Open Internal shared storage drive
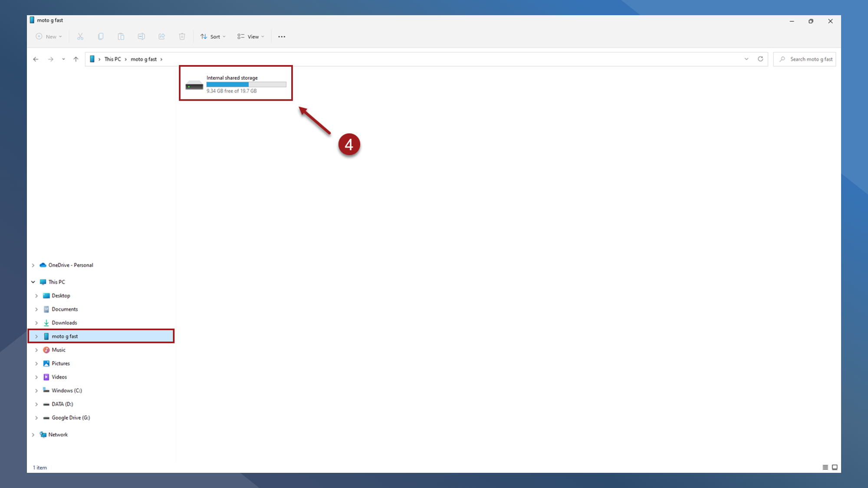 [x=236, y=84]
